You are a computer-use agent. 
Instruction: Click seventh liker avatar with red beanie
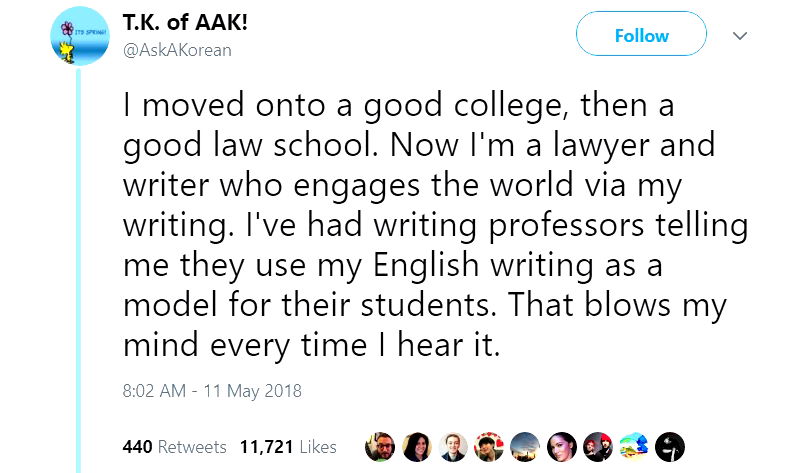pyautogui.click(x=596, y=446)
